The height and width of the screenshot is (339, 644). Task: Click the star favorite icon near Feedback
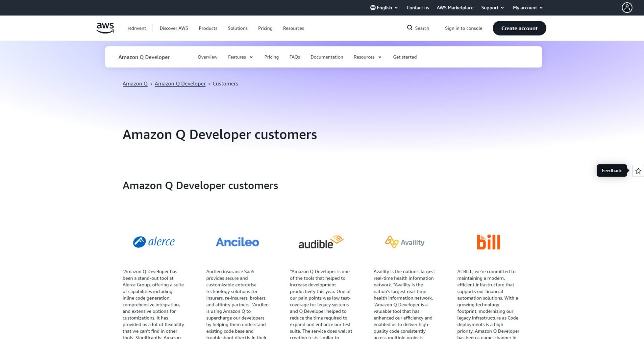[x=638, y=171]
